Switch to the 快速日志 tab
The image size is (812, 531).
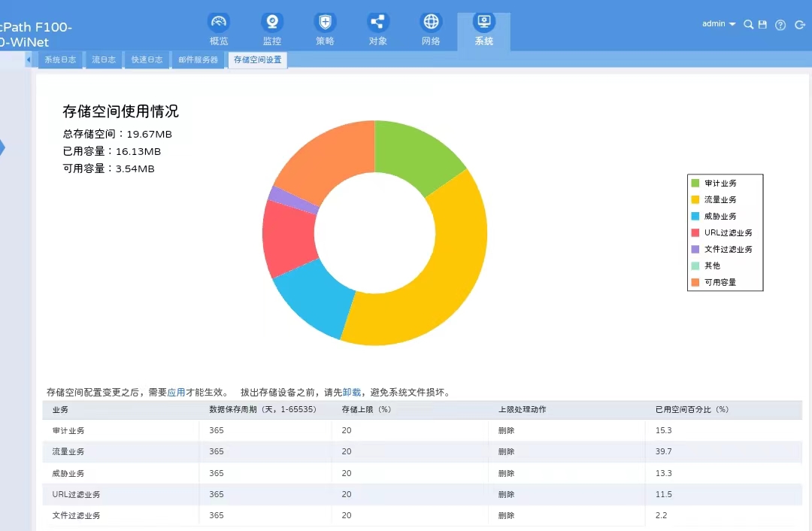click(x=147, y=59)
